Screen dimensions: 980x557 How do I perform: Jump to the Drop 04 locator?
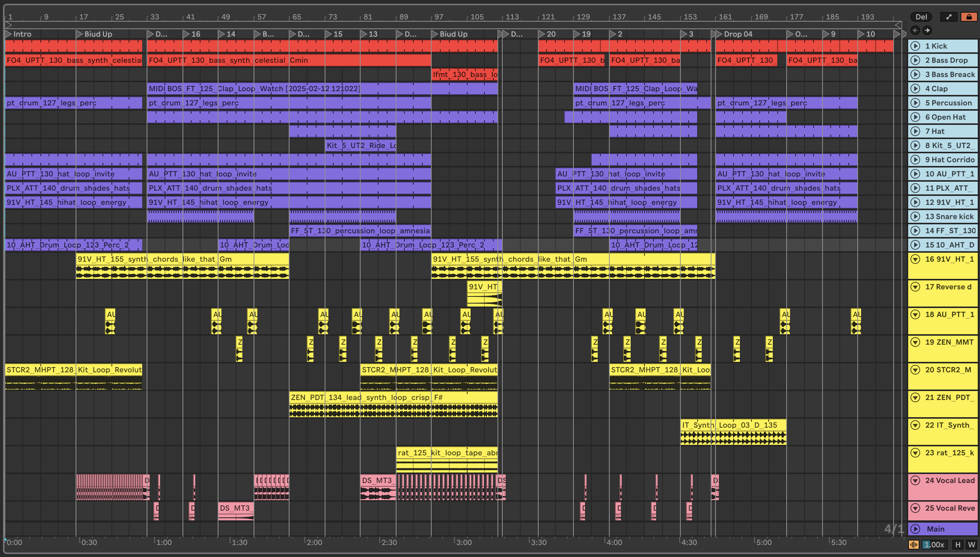point(719,34)
